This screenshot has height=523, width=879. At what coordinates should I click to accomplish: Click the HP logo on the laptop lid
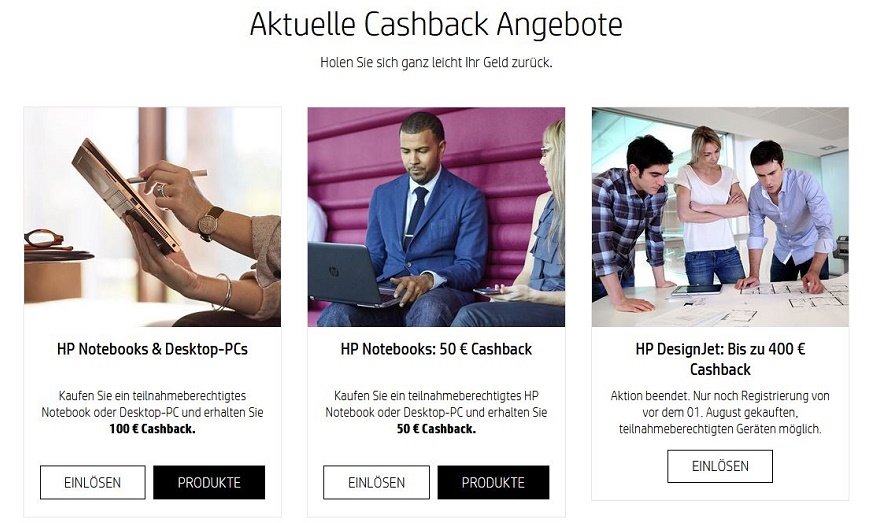[334, 272]
